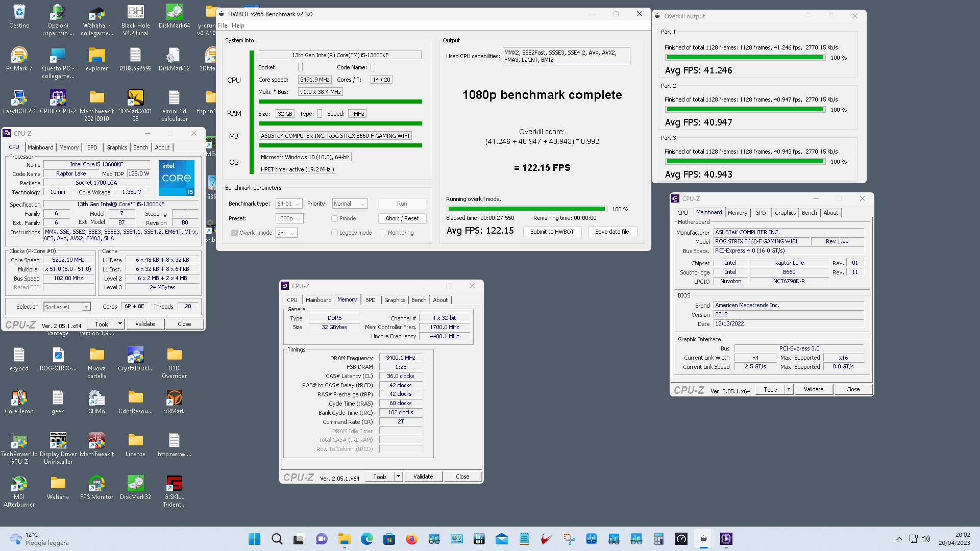Expand Tools arrow in CPU-Z Mainboard window
This screenshot has width=980, height=551.
tap(789, 389)
